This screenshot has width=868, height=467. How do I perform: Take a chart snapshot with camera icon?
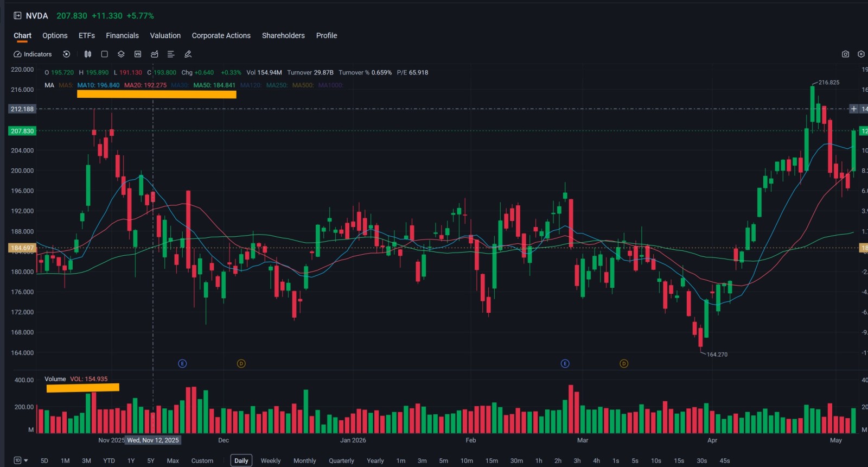(845, 54)
